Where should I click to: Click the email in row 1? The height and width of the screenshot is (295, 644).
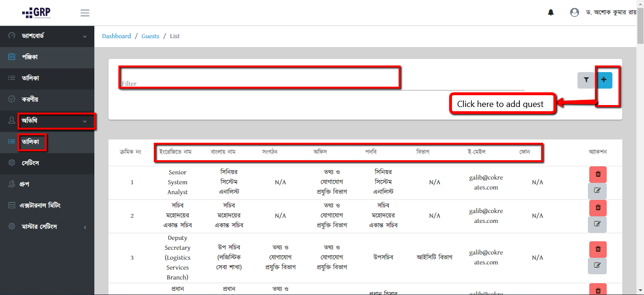486,182
